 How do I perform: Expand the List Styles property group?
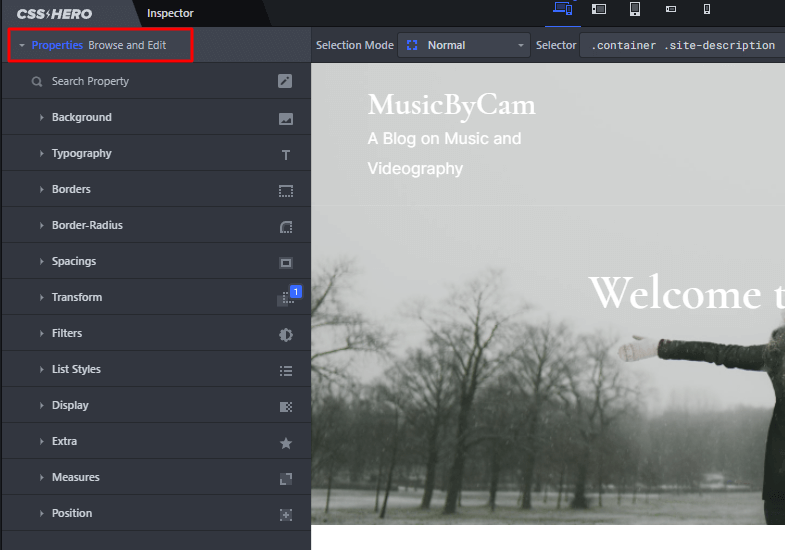(156, 369)
